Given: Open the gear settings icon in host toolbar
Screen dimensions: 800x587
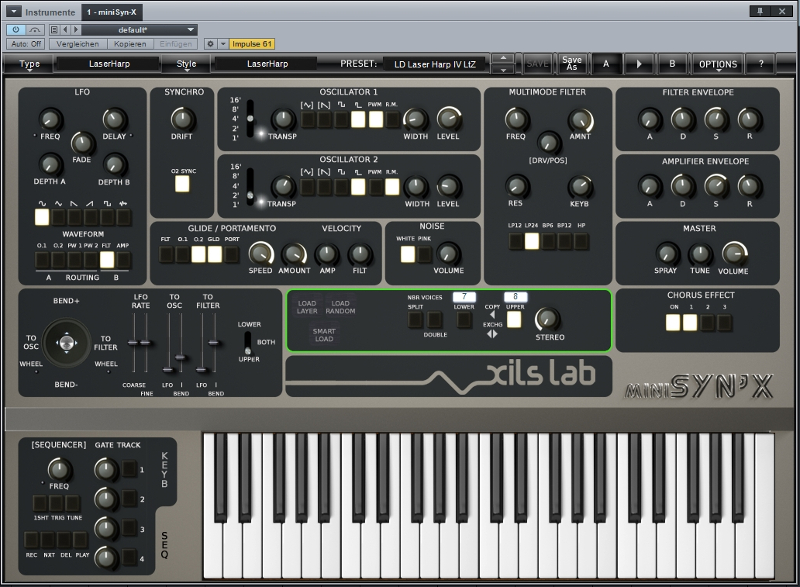Looking at the screenshot, I should 210,44.
